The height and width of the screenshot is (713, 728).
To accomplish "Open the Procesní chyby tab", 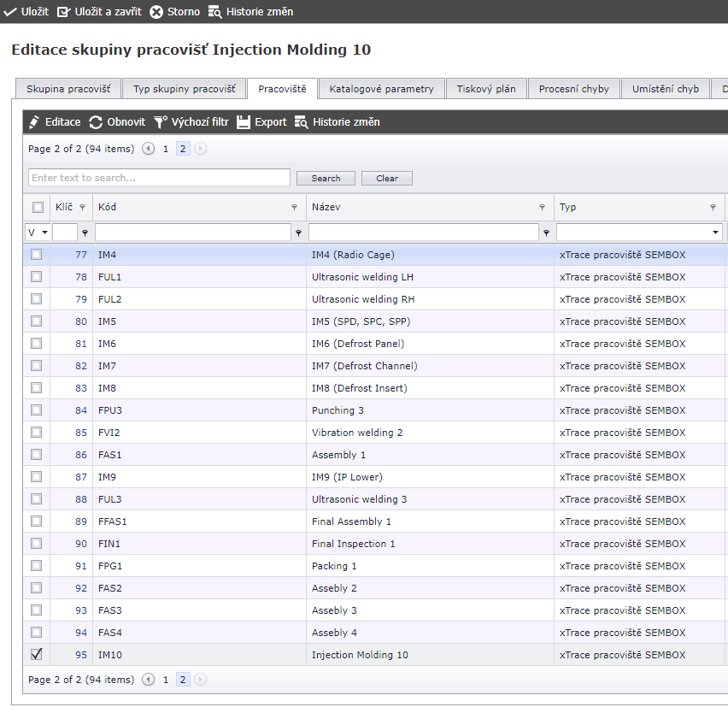I will pos(573,89).
